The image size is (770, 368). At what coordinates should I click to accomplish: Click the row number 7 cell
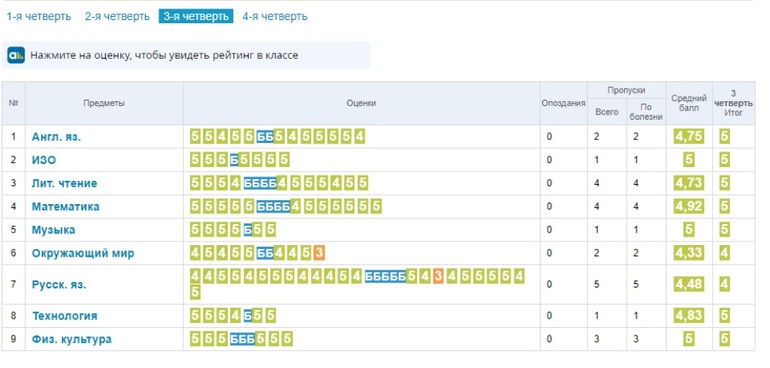[x=13, y=284]
